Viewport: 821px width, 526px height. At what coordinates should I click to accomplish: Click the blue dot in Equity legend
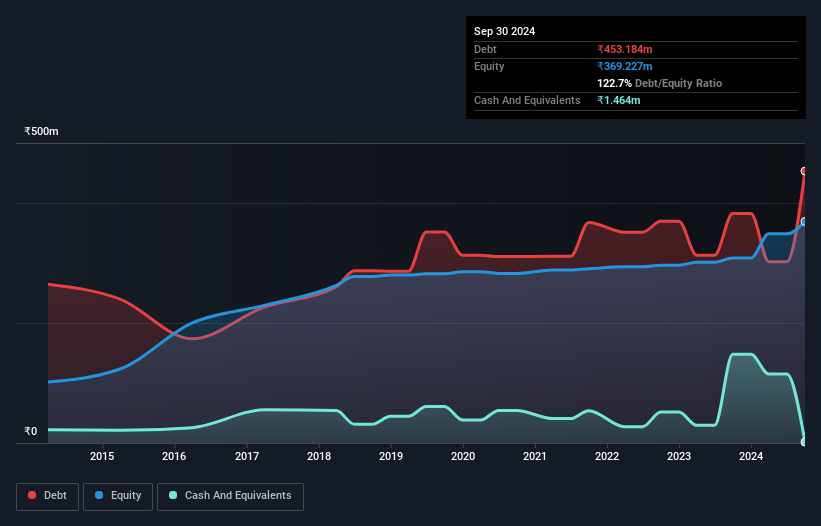(99, 495)
